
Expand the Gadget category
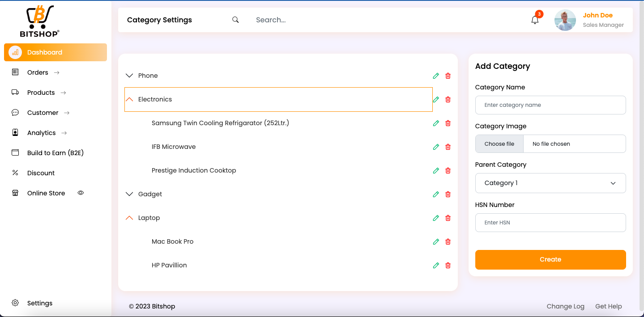[129, 194]
